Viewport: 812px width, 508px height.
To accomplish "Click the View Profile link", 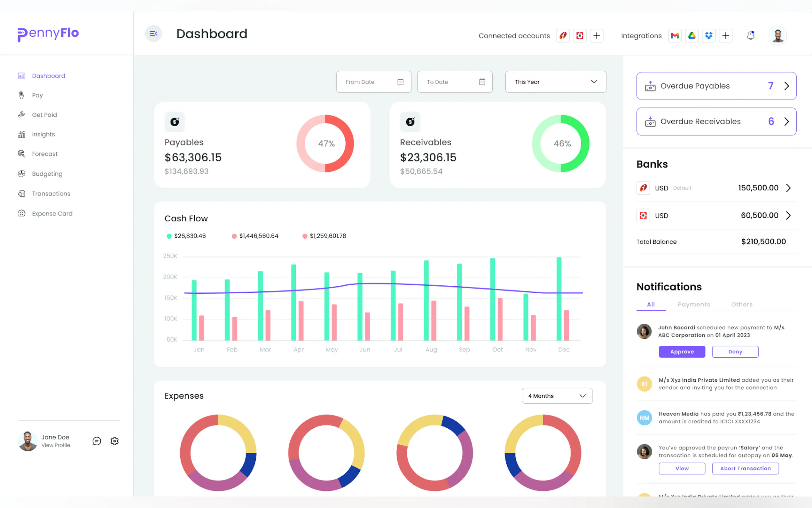I will [56, 445].
